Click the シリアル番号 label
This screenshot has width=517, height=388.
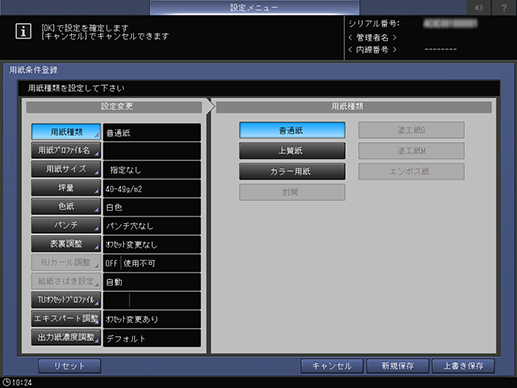pos(374,24)
